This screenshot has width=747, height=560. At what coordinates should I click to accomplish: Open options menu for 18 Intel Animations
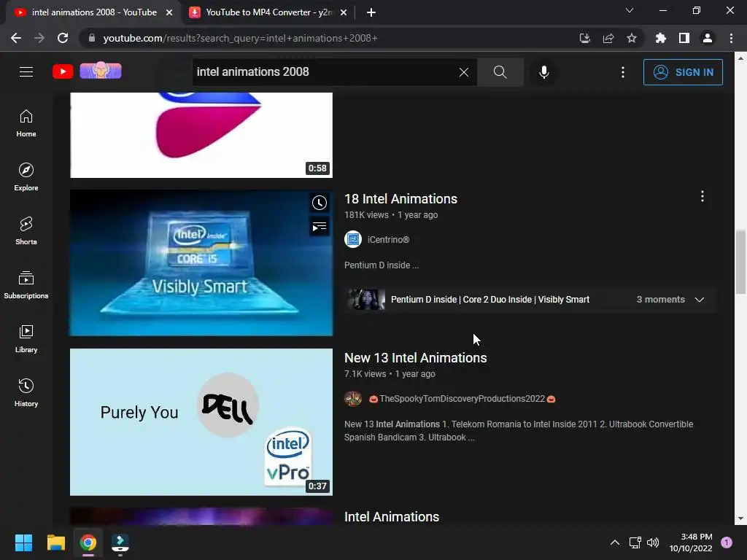(703, 196)
